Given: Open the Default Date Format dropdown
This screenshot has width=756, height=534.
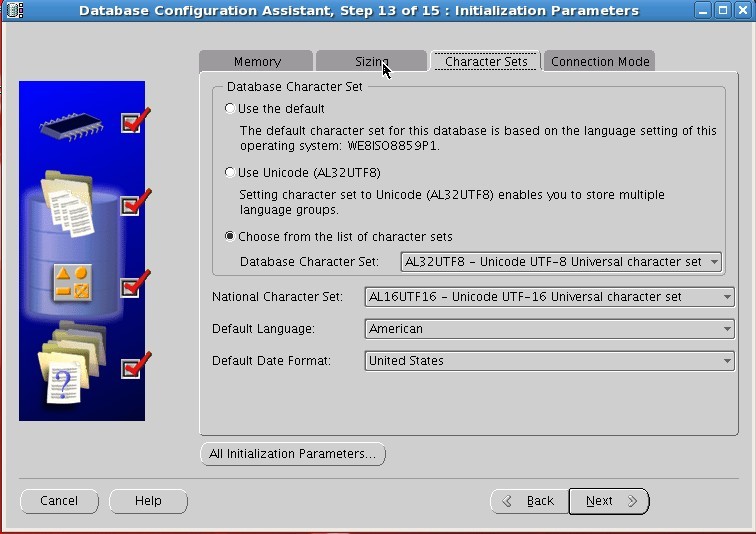Looking at the screenshot, I should tap(550, 361).
